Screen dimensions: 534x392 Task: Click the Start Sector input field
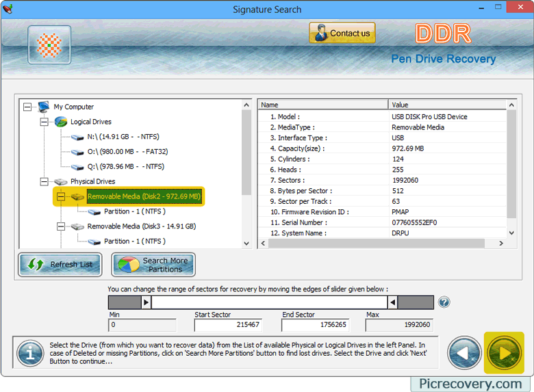click(228, 325)
